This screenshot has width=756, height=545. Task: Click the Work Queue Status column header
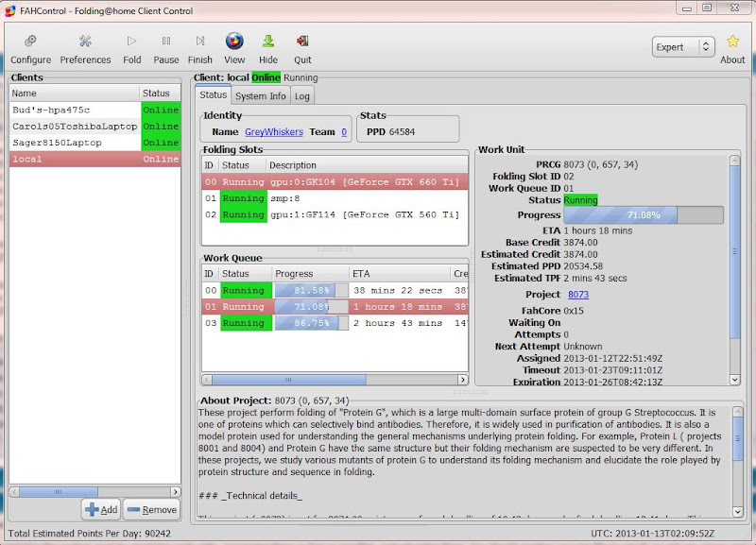point(245,274)
